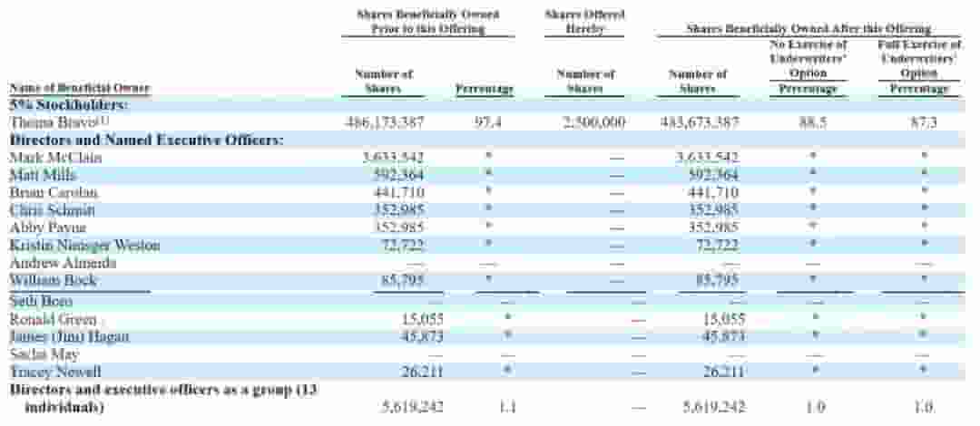Click on James (Jim) Hagan's name
The height and width of the screenshot is (426, 980).
(69, 336)
